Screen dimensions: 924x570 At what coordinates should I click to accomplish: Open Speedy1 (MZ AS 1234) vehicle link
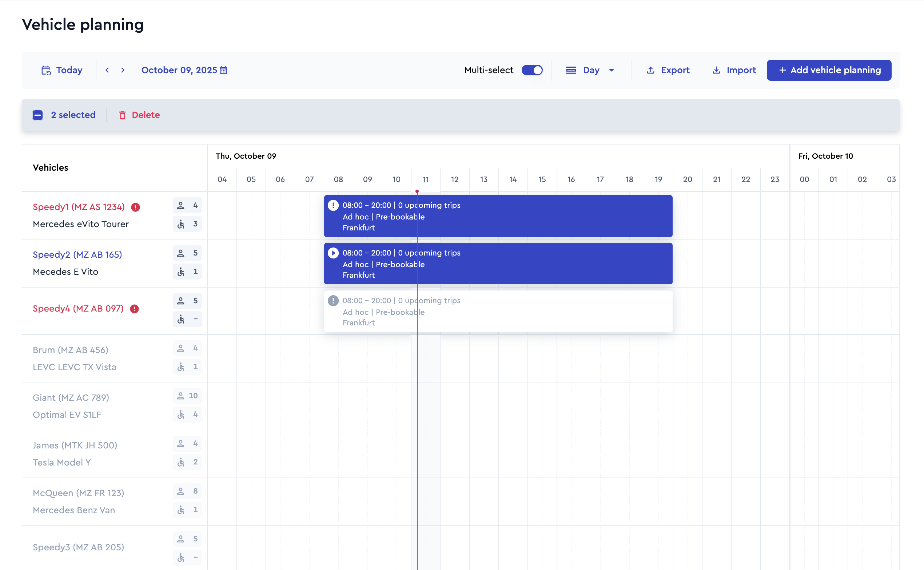pos(79,207)
